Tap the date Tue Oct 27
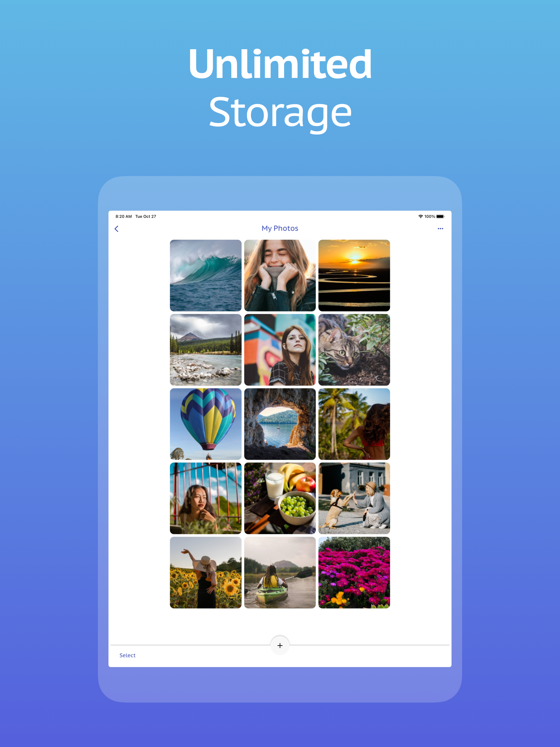 point(145,216)
